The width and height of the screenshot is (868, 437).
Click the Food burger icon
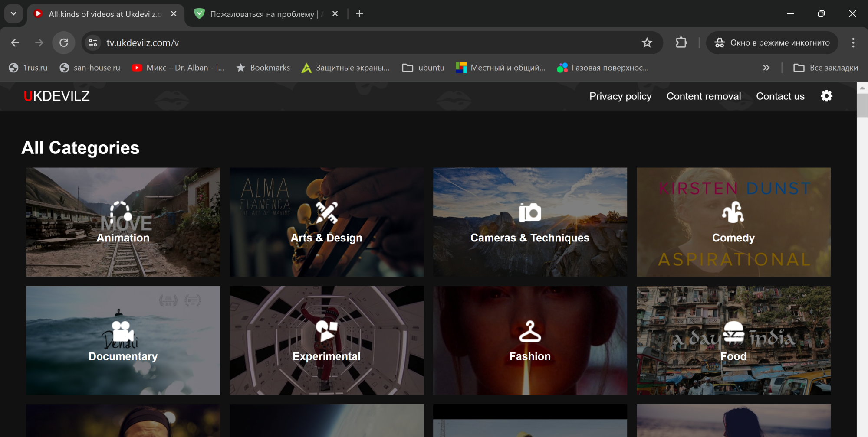pos(733,331)
